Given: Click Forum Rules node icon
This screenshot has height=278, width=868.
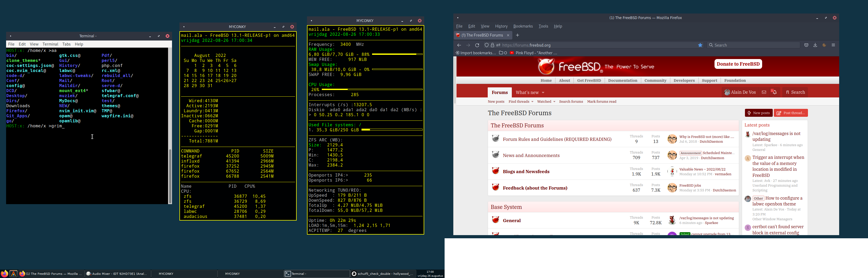Looking at the screenshot, I should click(x=495, y=138).
